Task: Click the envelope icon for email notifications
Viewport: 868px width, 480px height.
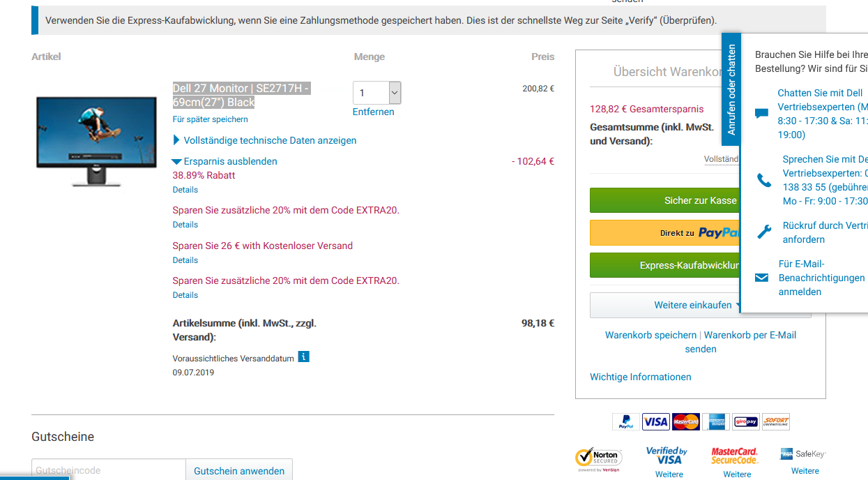Action: point(761,278)
